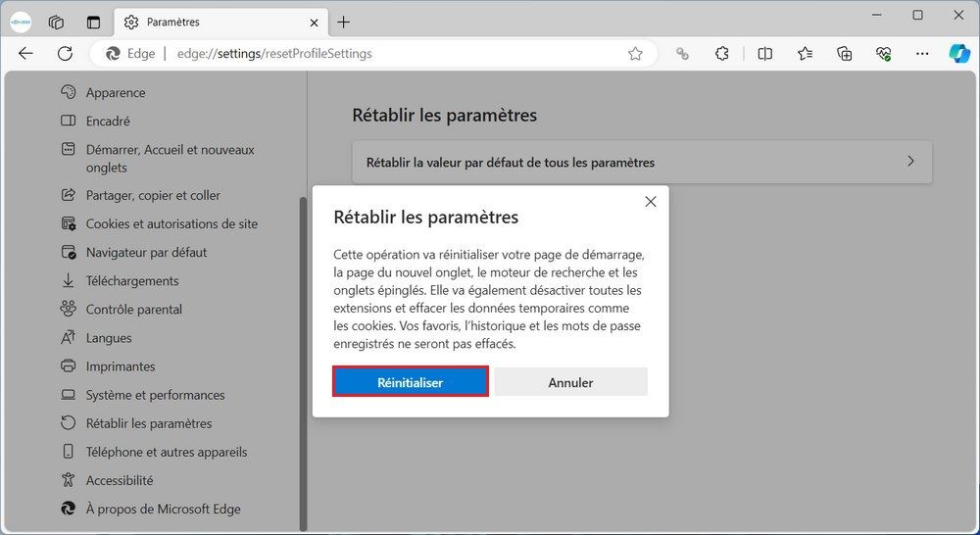Click Annuler to cancel the reset
Image resolution: width=980 pixels, height=535 pixels.
click(x=570, y=382)
